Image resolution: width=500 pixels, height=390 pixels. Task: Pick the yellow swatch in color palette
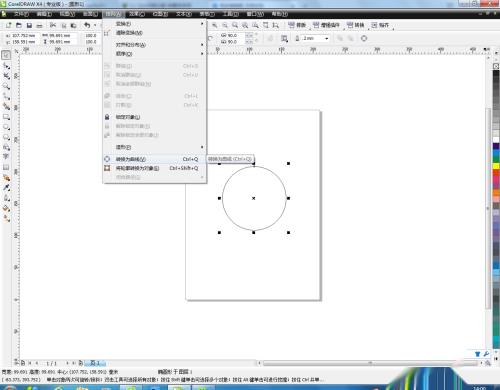(496, 166)
